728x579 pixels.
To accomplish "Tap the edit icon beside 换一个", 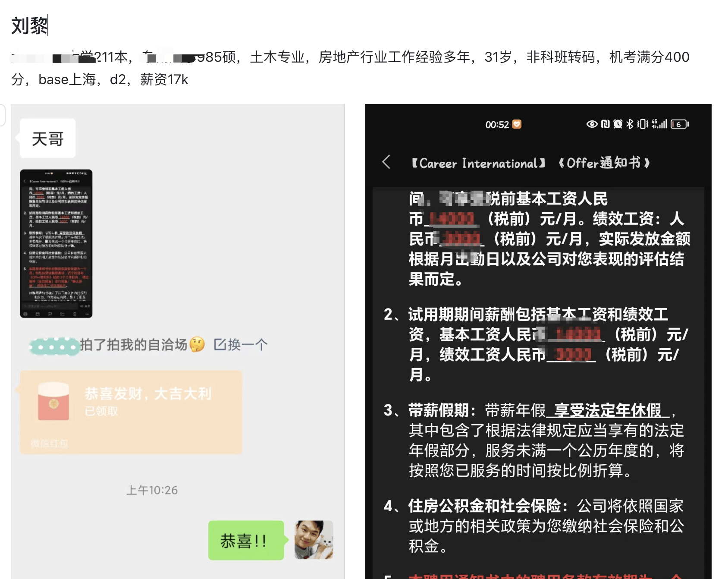I will click(x=220, y=344).
